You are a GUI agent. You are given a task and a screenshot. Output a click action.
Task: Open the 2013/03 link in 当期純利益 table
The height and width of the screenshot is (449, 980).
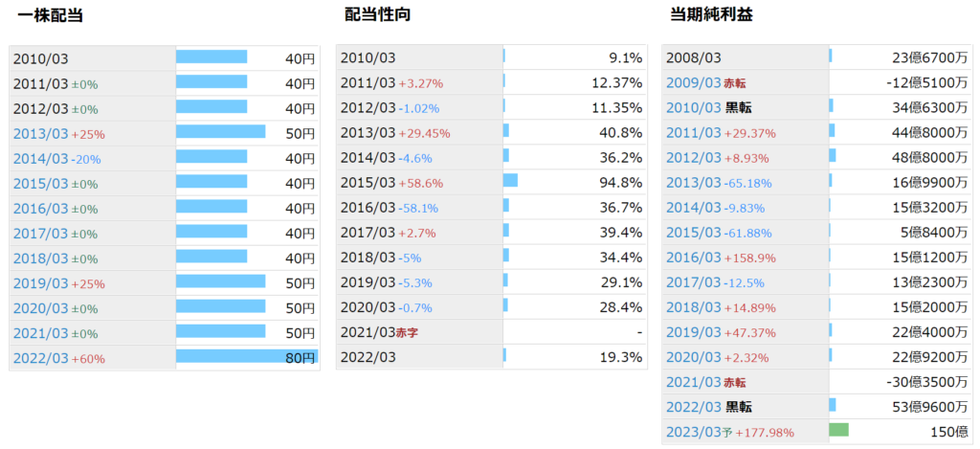[x=694, y=183]
